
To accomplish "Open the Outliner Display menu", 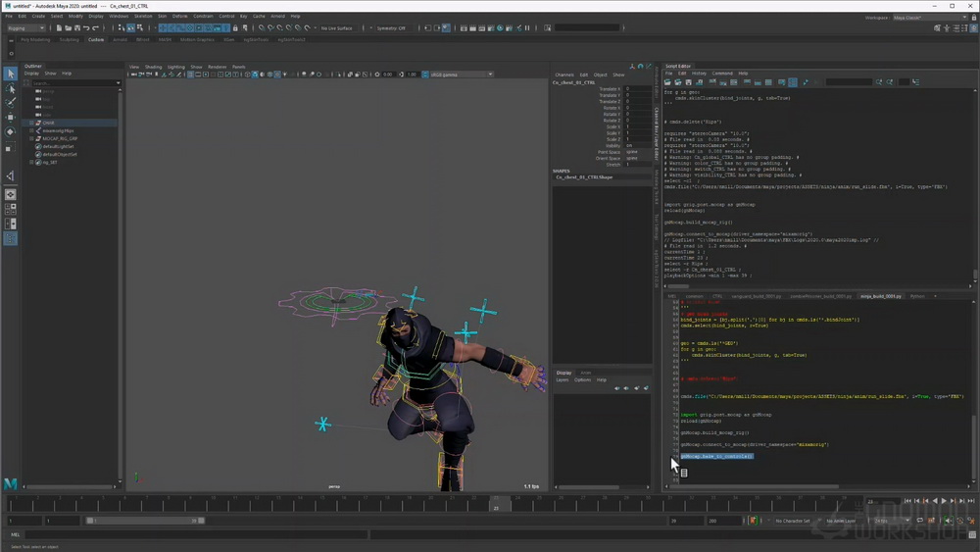I will (x=31, y=74).
